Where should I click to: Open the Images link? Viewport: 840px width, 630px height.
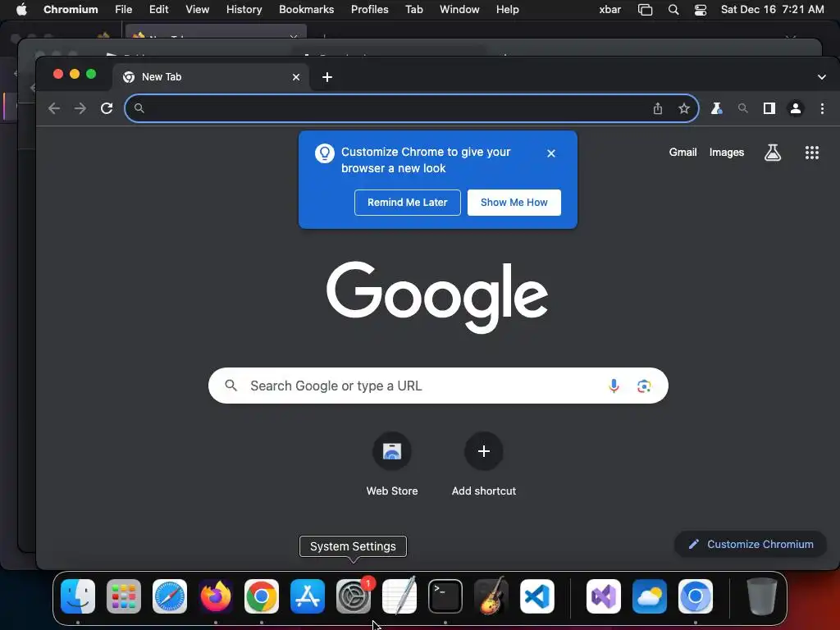click(x=727, y=153)
